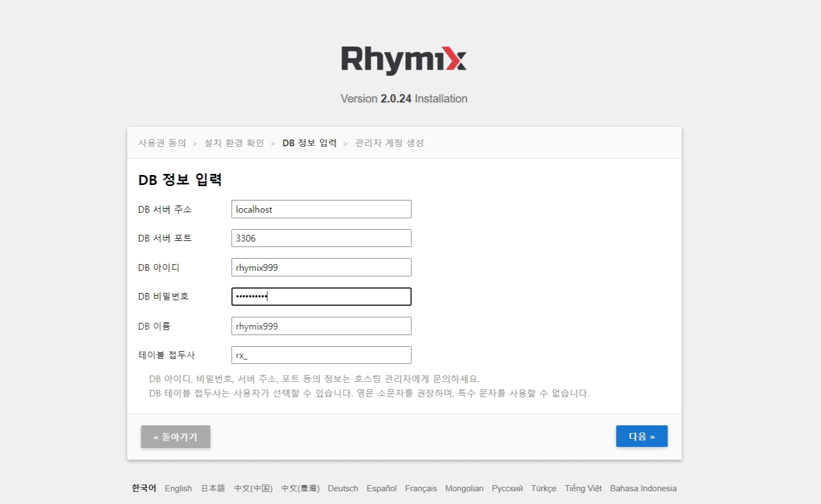
Task: Click the 테이블 접두사 label
Action: pos(167,355)
